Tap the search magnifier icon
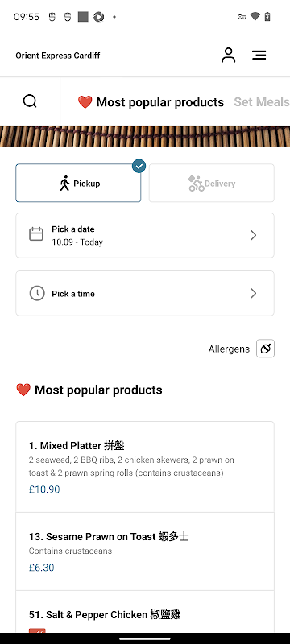This screenshot has width=290, height=644. point(30,101)
